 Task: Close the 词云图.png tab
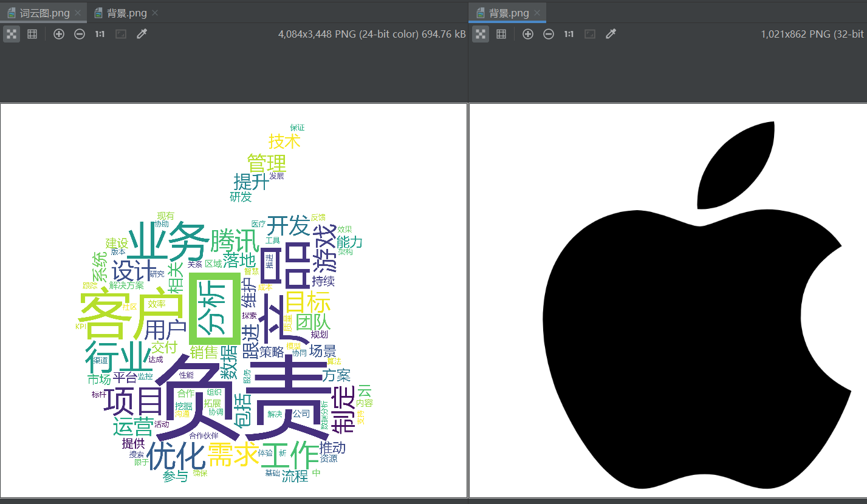pyautogui.click(x=78, y=13)
